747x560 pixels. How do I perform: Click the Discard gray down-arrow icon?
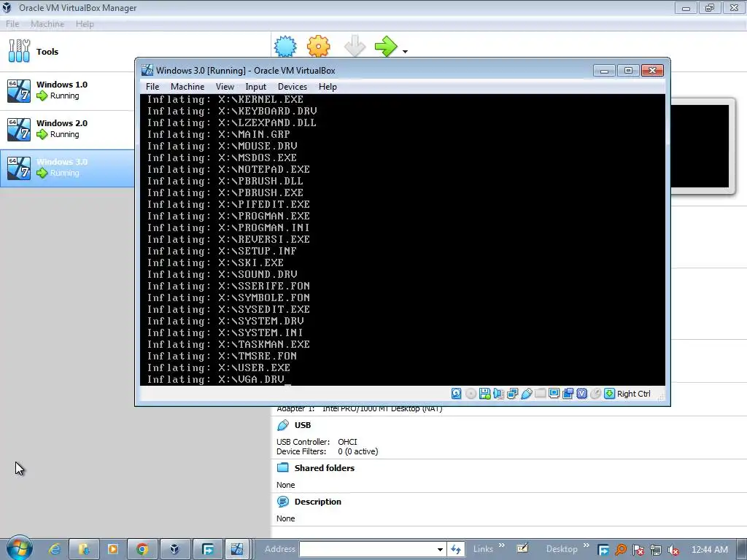355,46
